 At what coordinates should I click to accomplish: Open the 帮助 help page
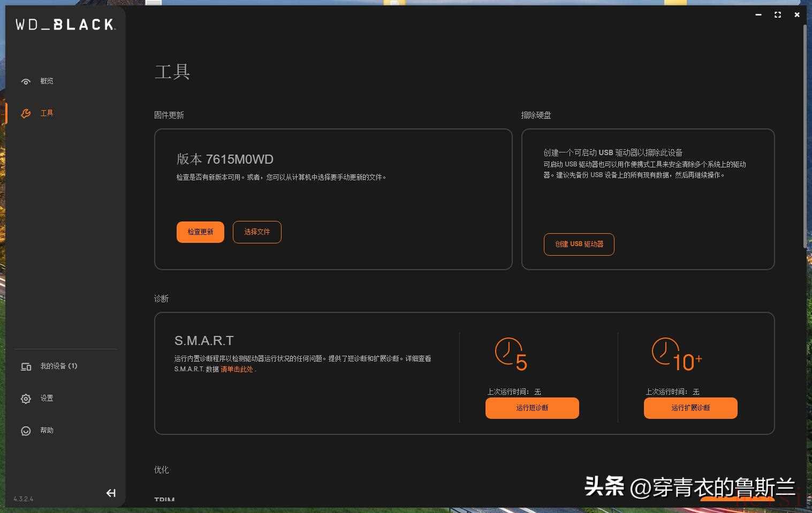47,431
